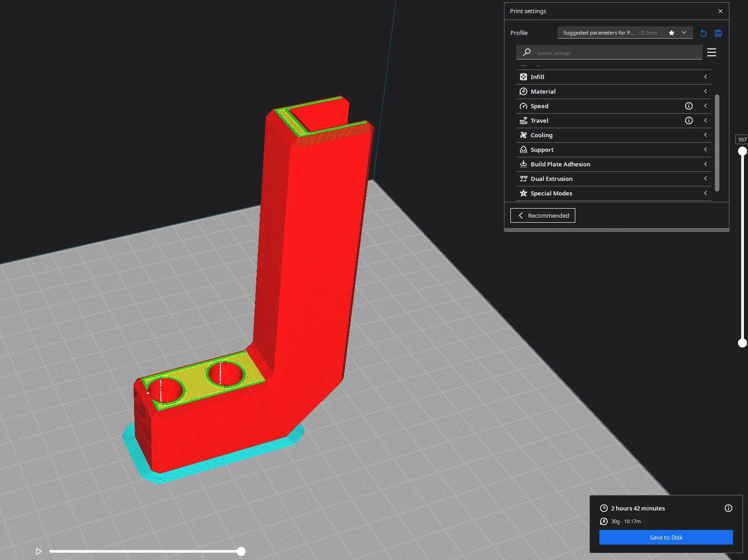Screen dimensions: 748x560
Task: Click the top layer slider handle
Action: click(x=742, y=151)
